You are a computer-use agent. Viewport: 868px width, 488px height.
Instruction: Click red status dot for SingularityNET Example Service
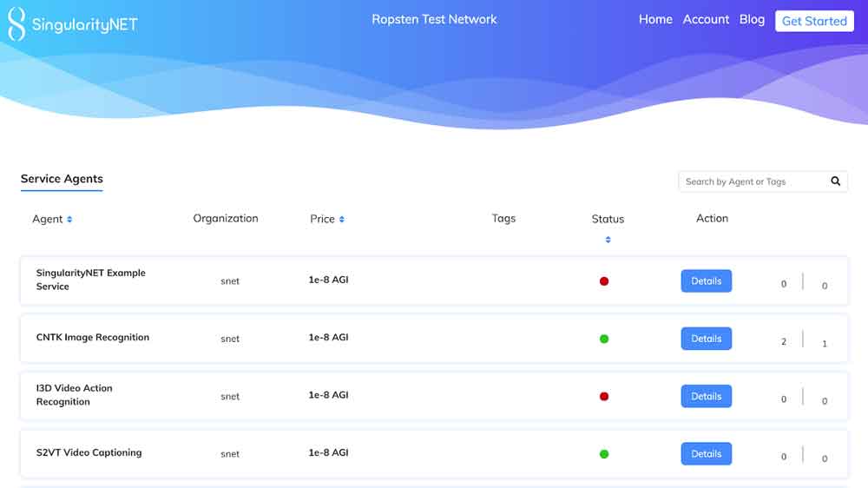(604, 281)
